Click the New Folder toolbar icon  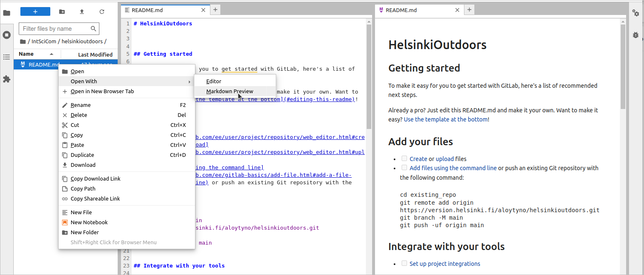(62, 12)
